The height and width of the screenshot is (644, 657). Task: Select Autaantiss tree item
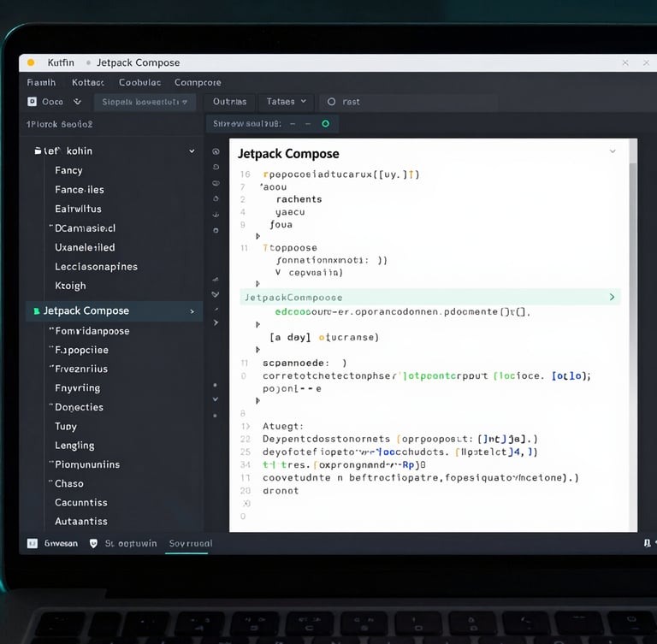(x=81, y=521)
